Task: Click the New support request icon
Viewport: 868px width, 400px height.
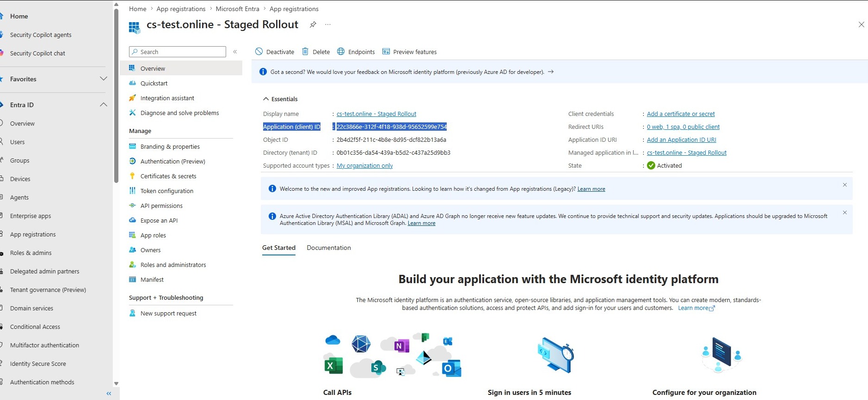Action: click(132, 313)
